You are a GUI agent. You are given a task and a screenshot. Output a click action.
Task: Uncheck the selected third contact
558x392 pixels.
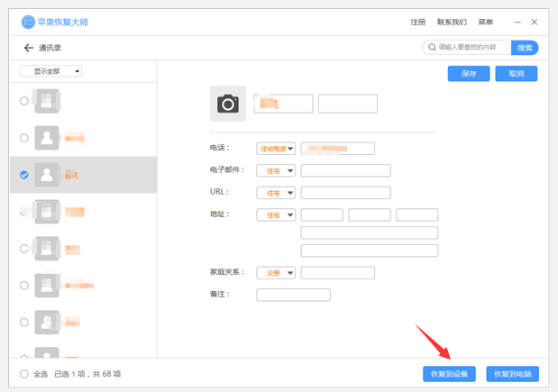(23, 175)
